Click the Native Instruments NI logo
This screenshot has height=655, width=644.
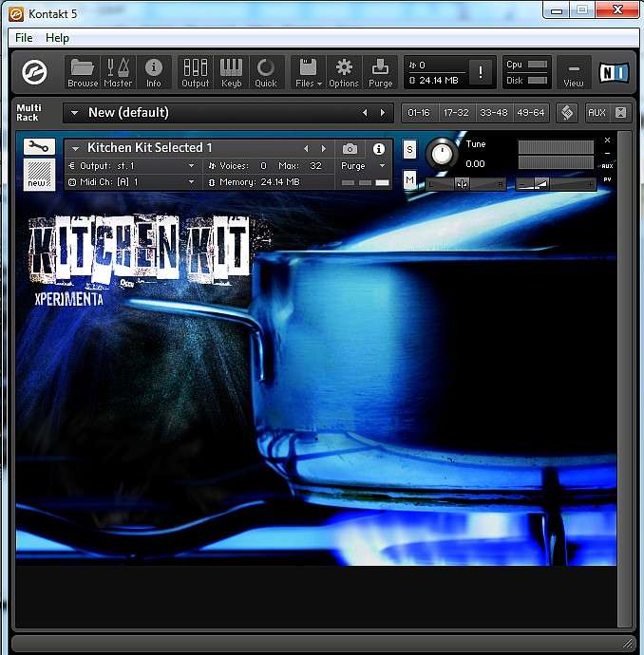pos(613,73)
